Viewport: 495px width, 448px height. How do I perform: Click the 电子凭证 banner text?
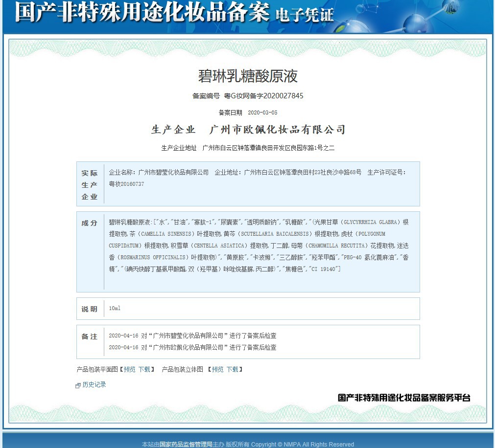pyautogui.click(x=305, y=16)
